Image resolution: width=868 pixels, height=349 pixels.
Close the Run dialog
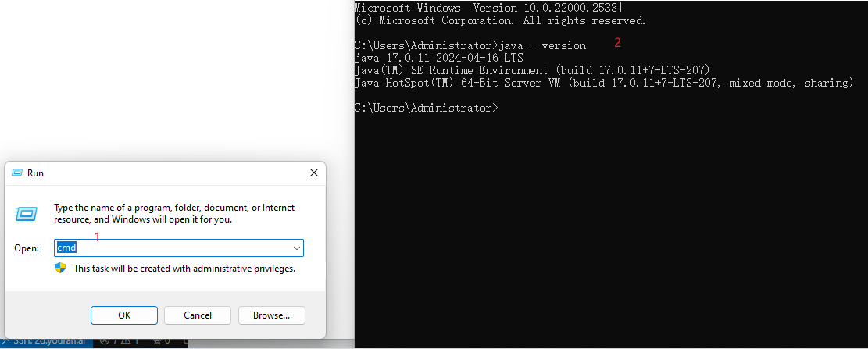(314, 173)
